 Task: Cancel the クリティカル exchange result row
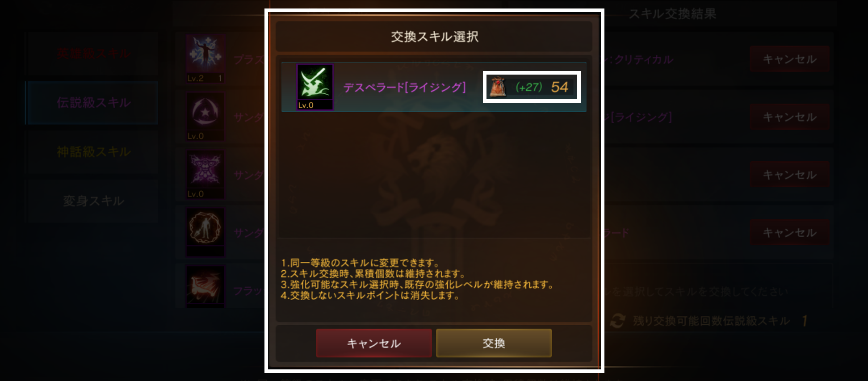pyautogui.click(x=789, y=59)
